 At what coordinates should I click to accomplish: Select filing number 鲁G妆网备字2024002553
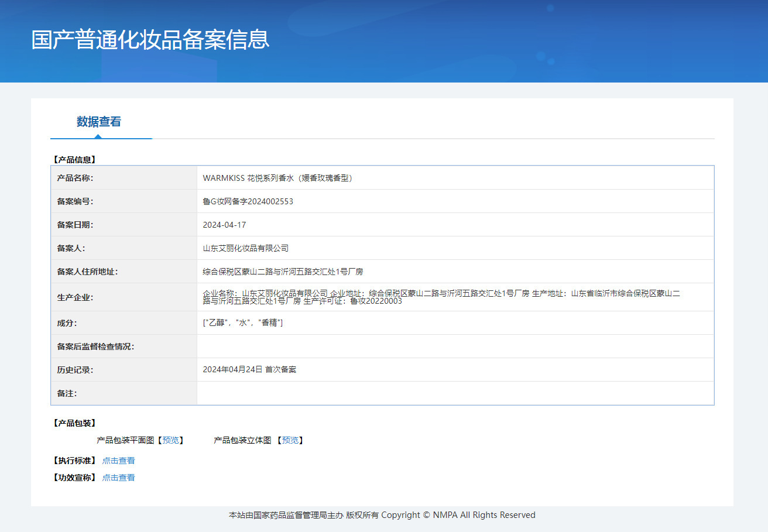coord(248,201)
